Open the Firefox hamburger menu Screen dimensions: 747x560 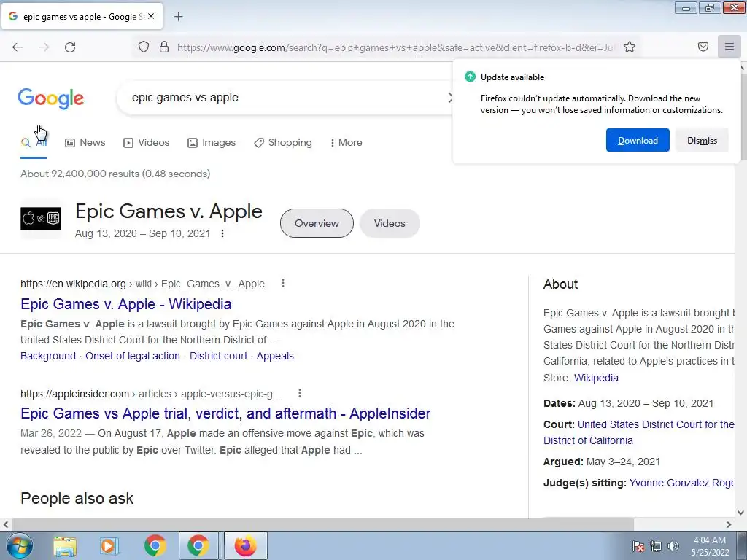729,47
